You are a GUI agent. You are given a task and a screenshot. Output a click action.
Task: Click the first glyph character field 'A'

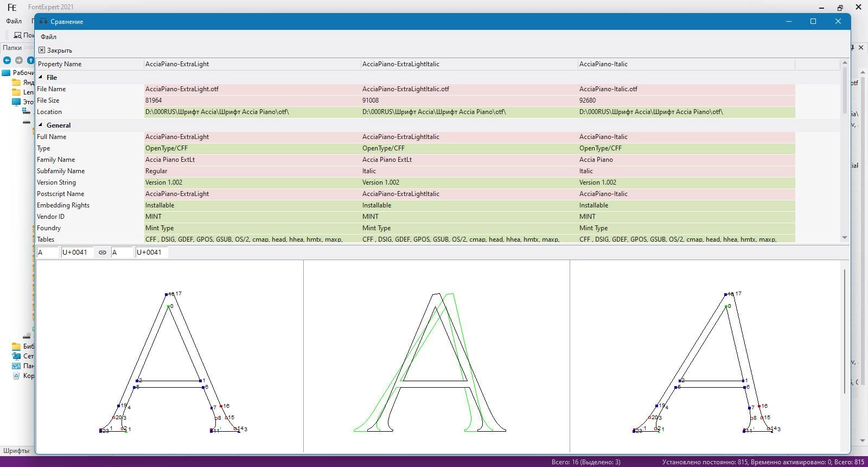click(48, 253)
